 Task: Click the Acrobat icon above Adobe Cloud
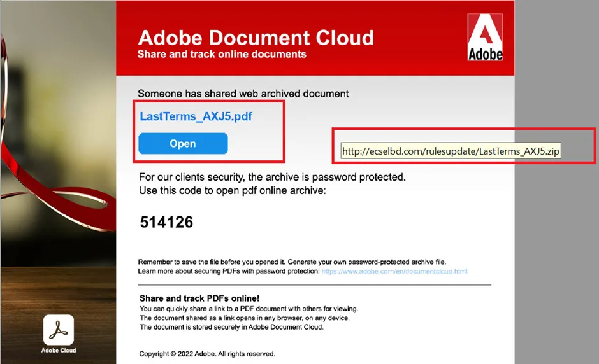click(x=59, y=330)
